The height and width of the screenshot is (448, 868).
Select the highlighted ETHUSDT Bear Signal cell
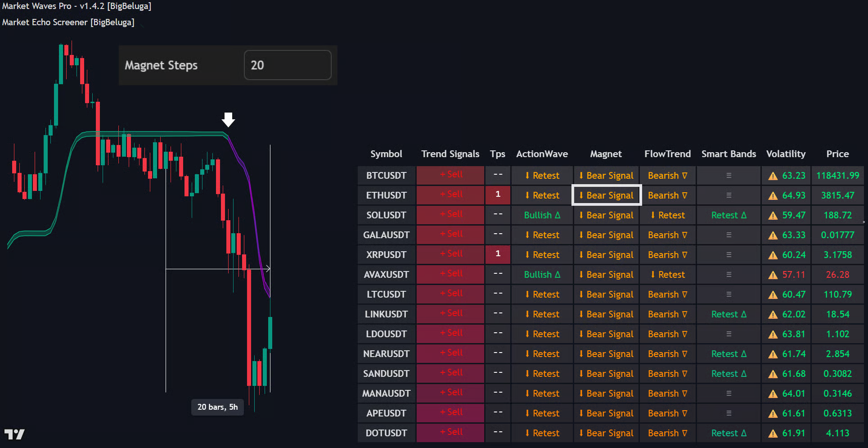click(x=606, y=195)
